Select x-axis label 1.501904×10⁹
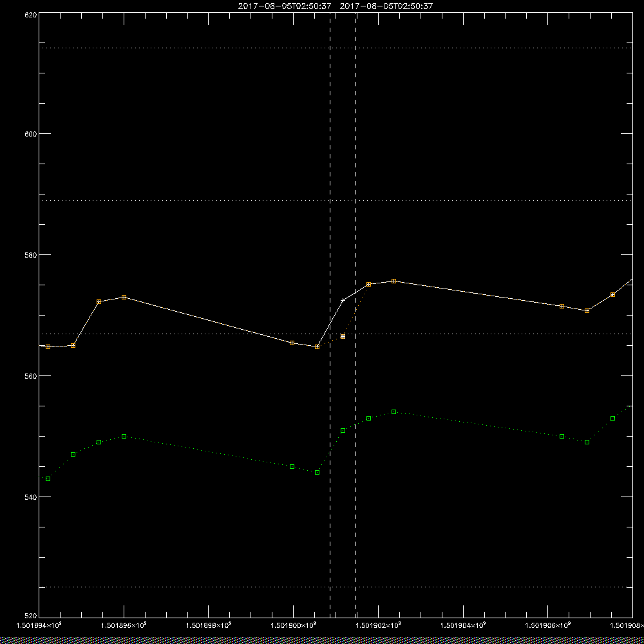This screenshot has height=644, width=644. pos(463,625)
